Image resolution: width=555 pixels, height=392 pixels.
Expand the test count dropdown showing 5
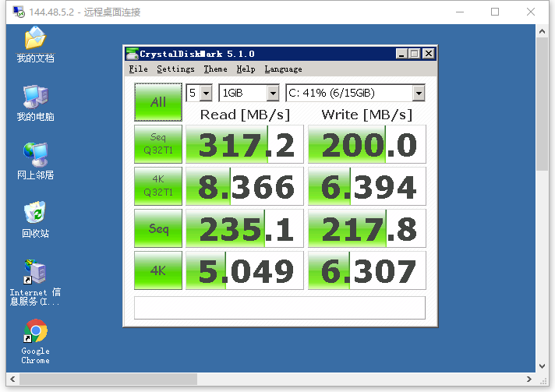pos(206,94)
